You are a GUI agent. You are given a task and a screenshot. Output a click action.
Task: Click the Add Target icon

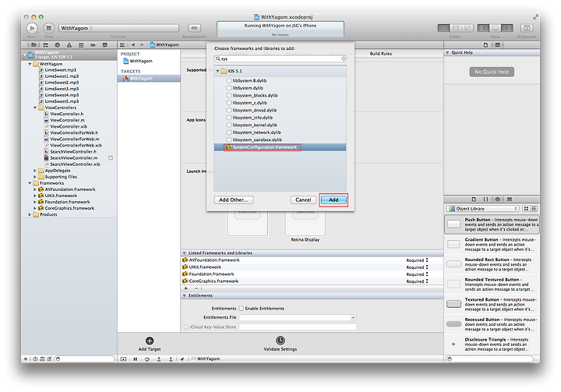(150, 341)
